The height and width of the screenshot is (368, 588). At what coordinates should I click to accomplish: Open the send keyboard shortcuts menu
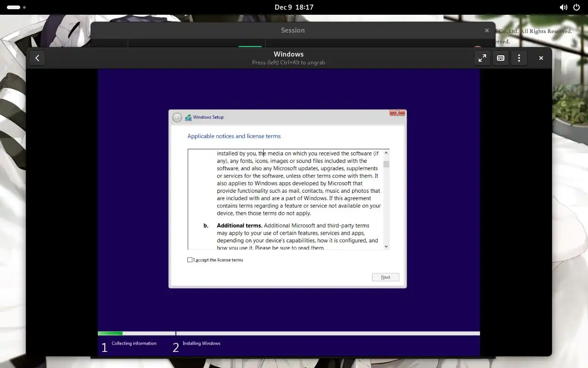point(501,58)
